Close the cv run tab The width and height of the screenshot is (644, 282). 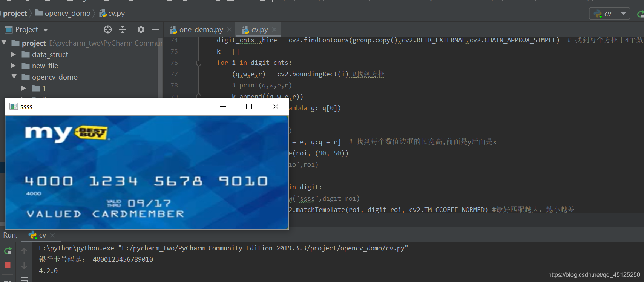(52, 235)
